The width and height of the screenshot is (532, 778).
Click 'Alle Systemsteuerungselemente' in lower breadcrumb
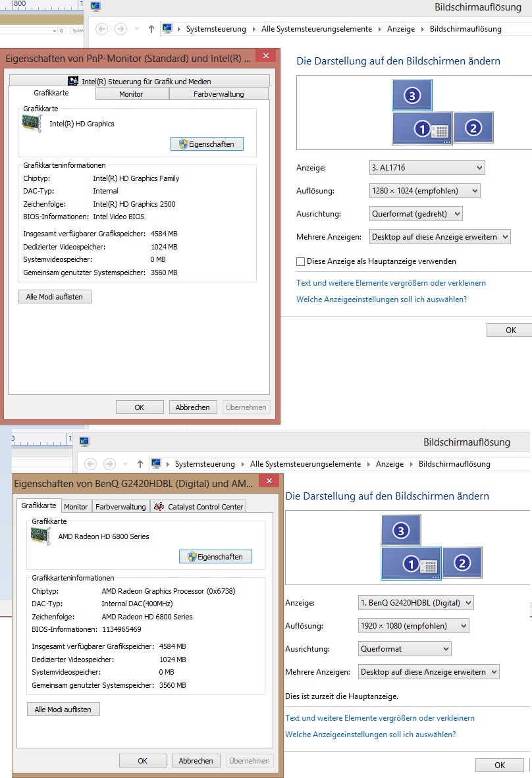[306, 464]
